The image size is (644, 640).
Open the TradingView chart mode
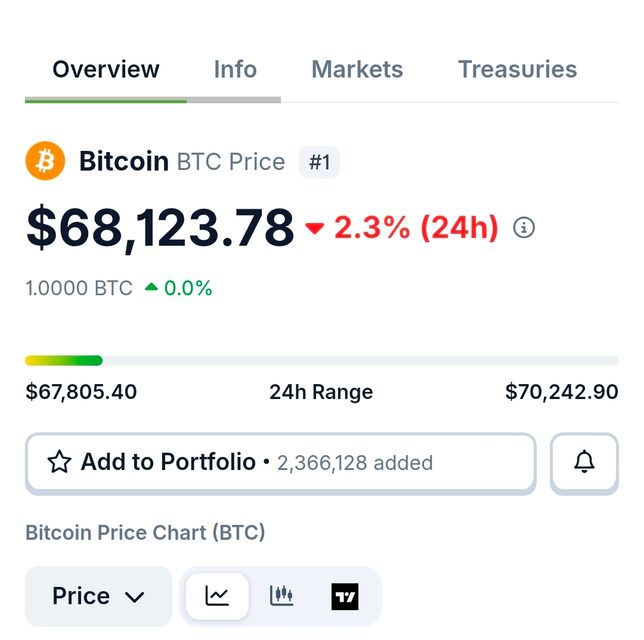pos(344,597)
